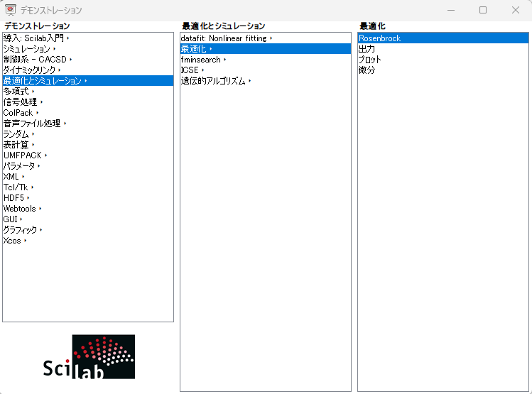The image size is (532, 394).
Task: Expand the ダイナミックリンク category
Action: point(30,70)
